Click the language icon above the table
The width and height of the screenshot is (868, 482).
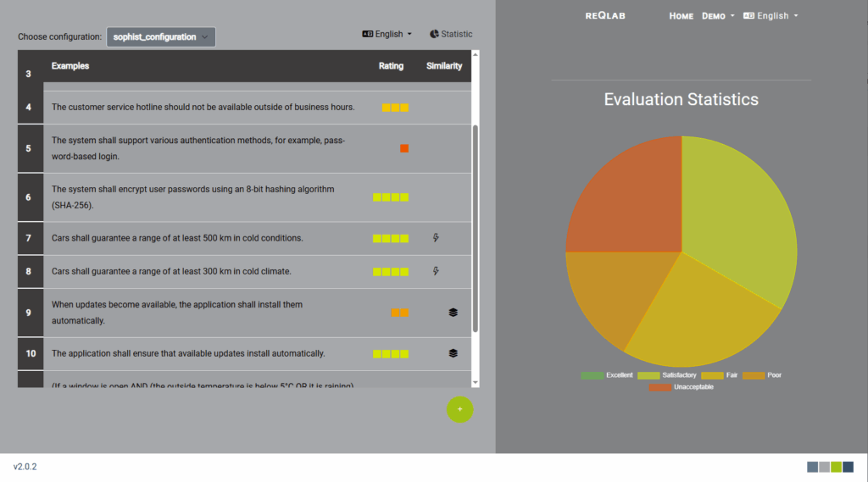368,35
